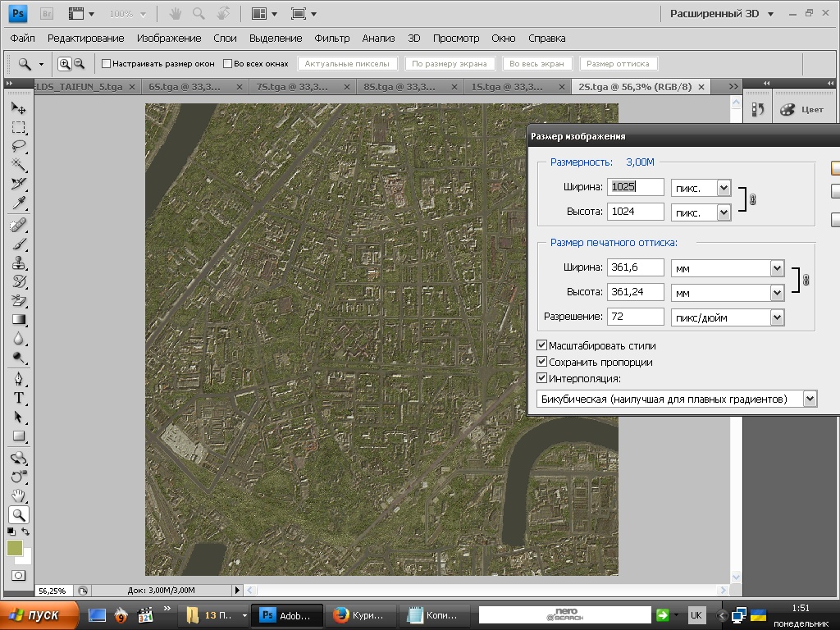
Task: Select the Pen tool
Action: click(x=18, y=379)
